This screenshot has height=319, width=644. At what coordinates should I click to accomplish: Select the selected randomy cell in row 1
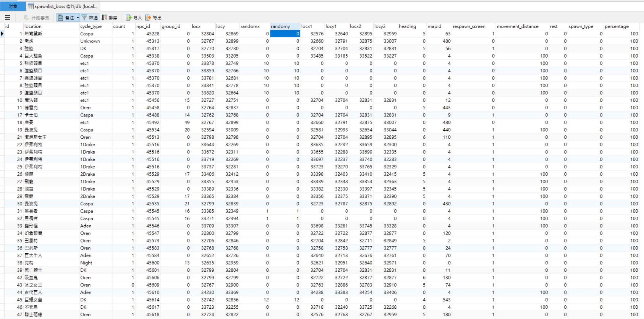click(x=285, y=34)
